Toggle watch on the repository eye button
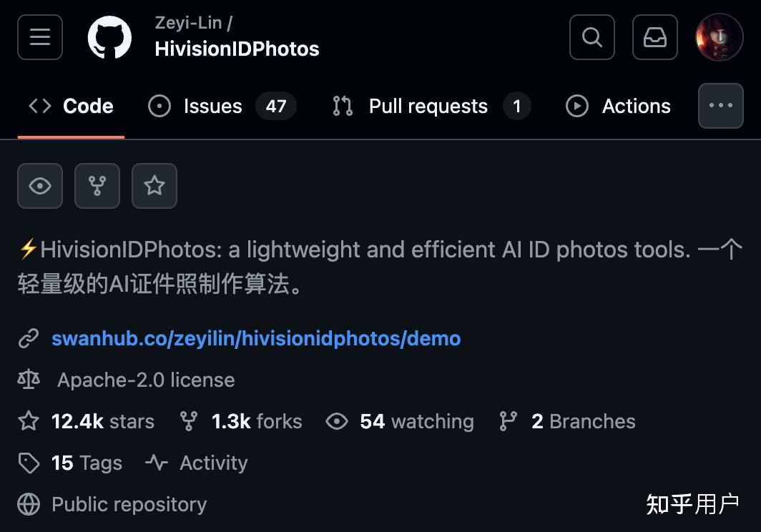Image resolution: width=761 pixels, height=532 pixels. (x=40, y=186)
